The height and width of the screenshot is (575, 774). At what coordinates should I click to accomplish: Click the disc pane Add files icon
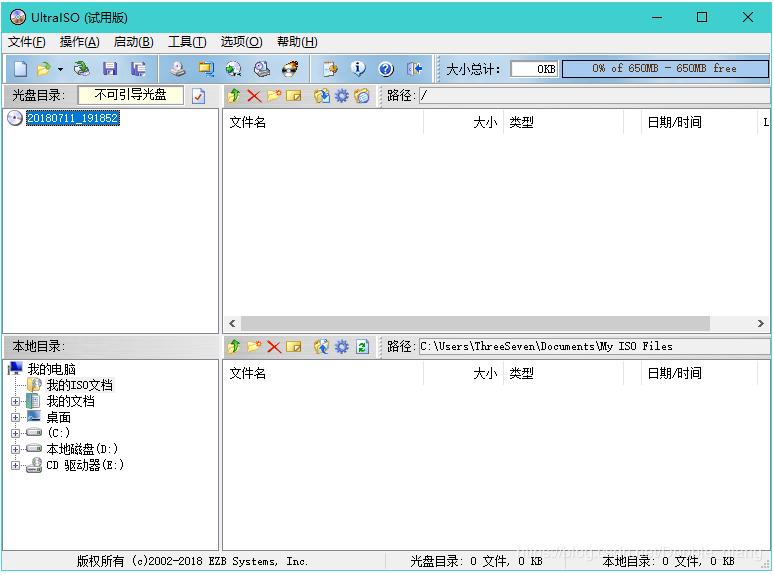(x=321, y=96)
